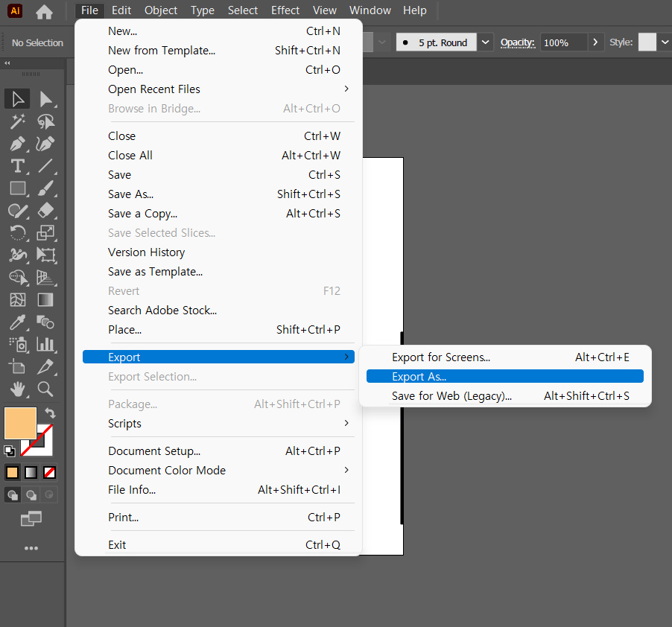Screen dimensions: 672x627
Task: Open graphic Style dropdown arrow
Action: [665, 42]
